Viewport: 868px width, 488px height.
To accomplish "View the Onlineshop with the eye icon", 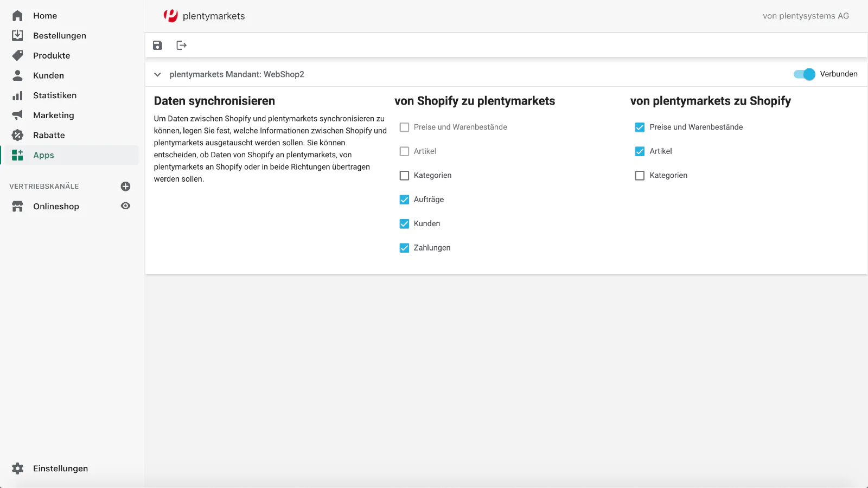I will pyautogui.click(x=125, y=206).
